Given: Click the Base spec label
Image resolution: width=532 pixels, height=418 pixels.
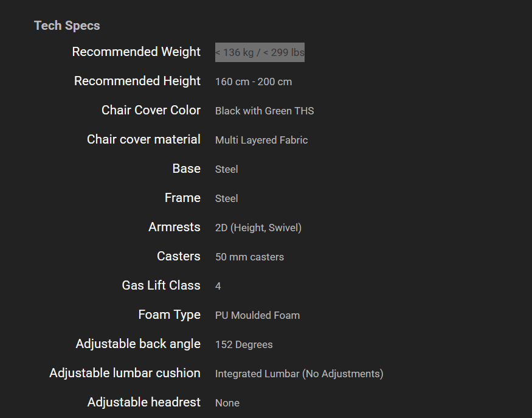Looking at the screenshot, I should point(186,169).
